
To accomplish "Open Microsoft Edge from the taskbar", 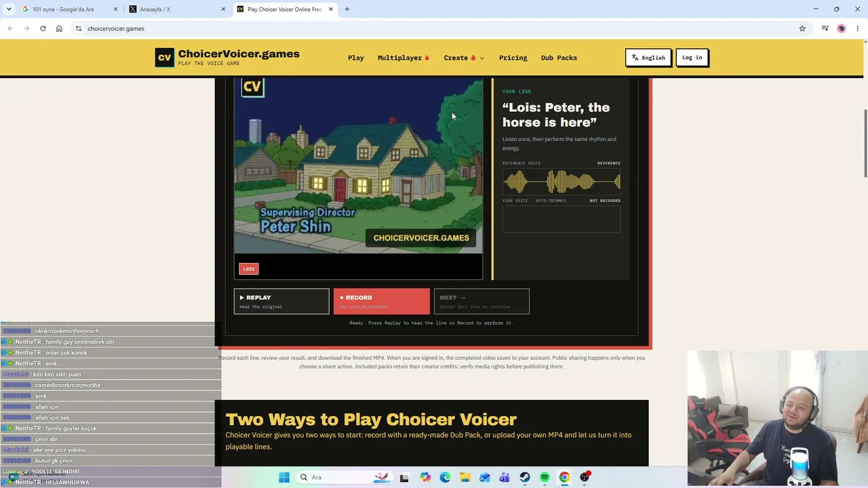I will tap(445, 477).
